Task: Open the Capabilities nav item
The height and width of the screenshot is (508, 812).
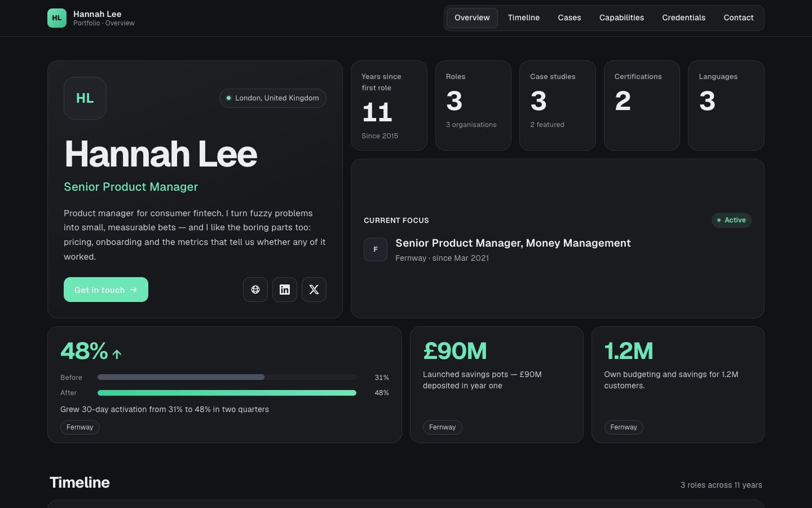Action: 621,18
